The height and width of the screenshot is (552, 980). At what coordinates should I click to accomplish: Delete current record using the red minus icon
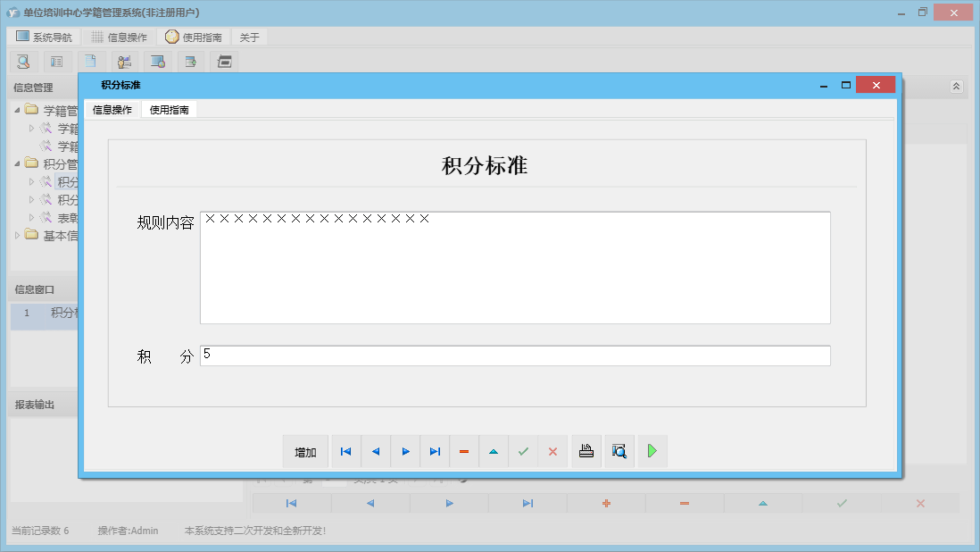(x=463, y=451)
